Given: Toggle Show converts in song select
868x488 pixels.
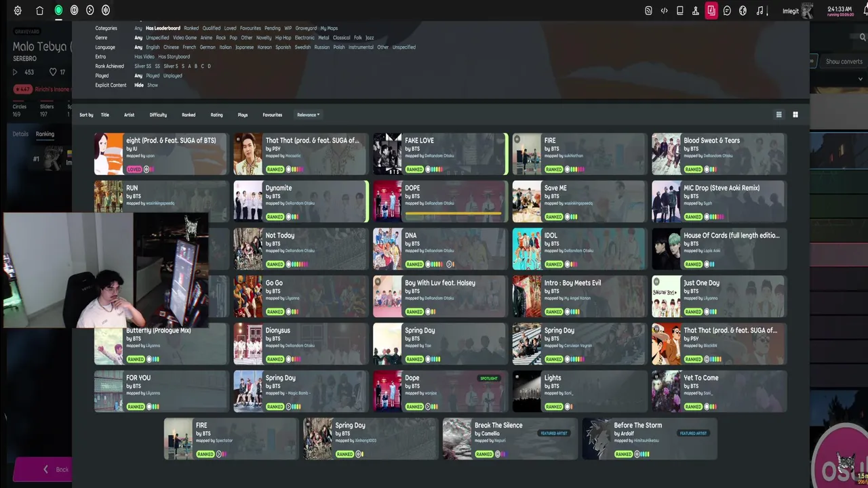Looking at the screenshot, I should click(844, 61).
